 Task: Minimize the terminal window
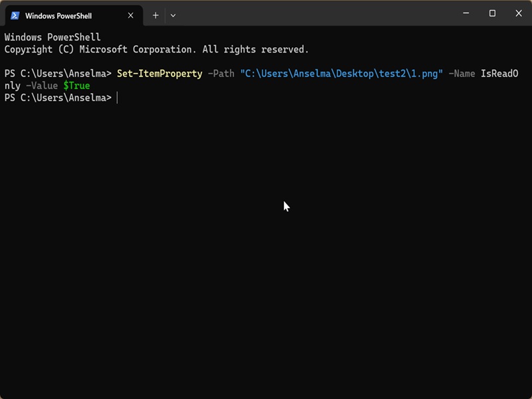coord(466,13)
